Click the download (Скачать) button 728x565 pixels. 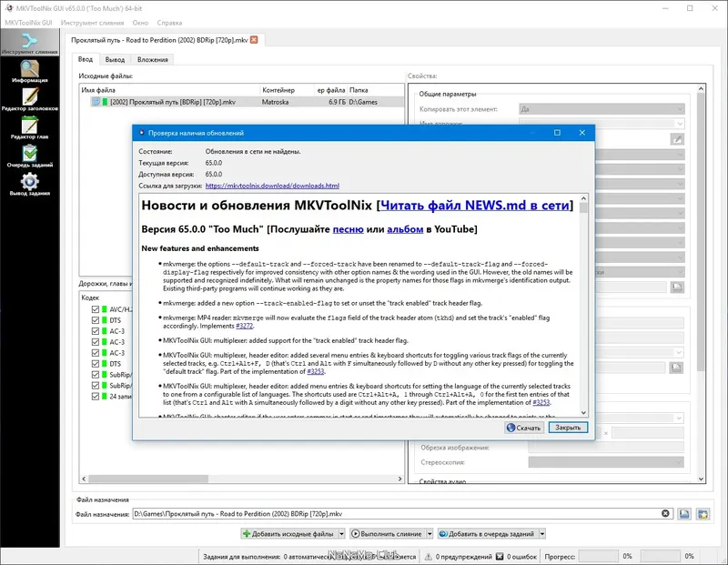[524, 428]
